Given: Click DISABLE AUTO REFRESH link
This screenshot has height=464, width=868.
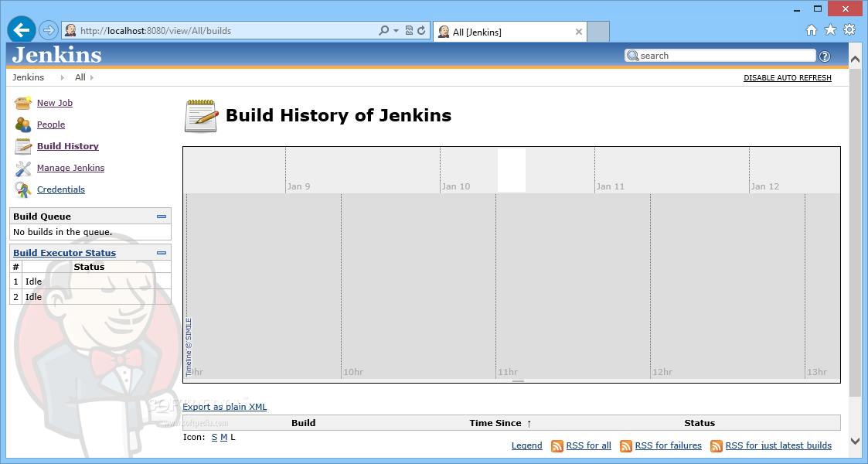Looking at the screenshot, I should [787, 78].
